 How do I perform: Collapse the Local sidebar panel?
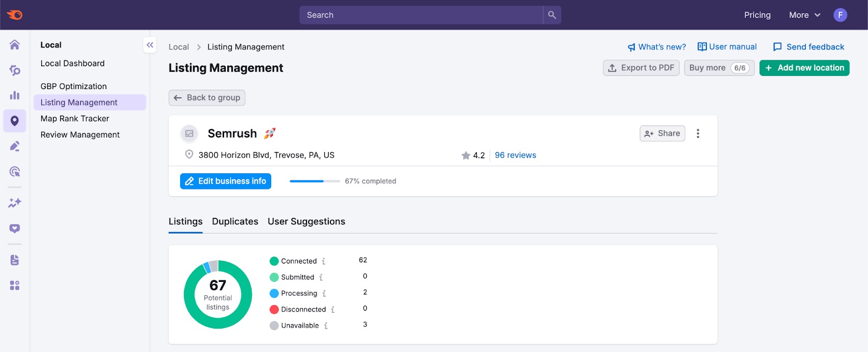click(x=150, y=45)
